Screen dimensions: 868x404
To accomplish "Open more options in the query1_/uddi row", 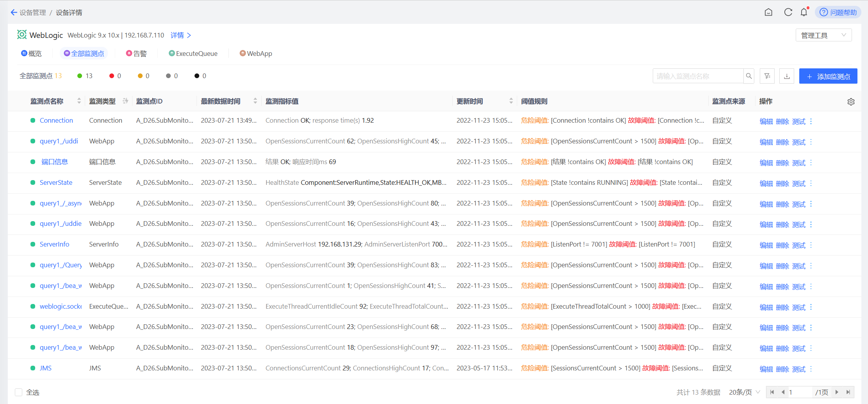I will click(x=811, y=142).
